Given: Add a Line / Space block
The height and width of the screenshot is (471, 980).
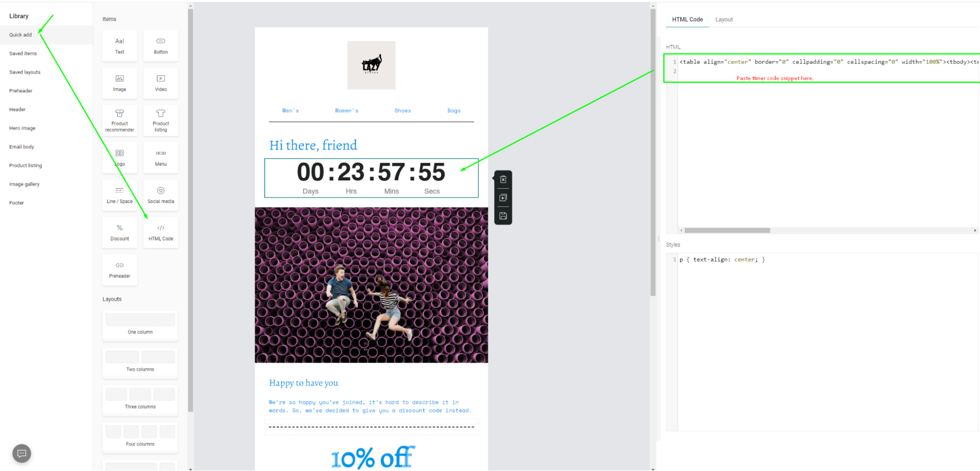Looking at the screenshot, I should (x=119, y=195).
